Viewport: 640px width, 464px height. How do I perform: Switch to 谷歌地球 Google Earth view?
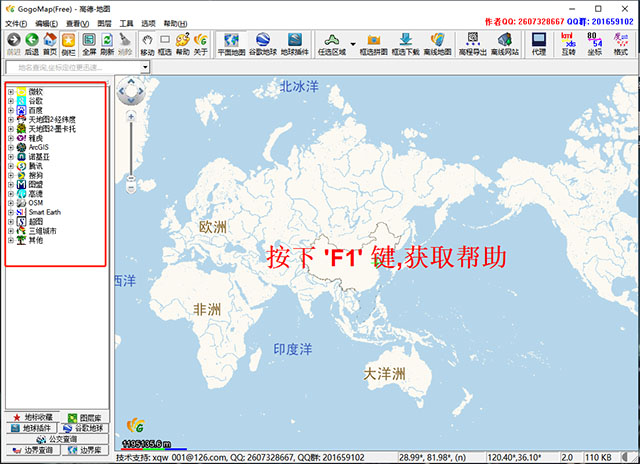(263, 40)
